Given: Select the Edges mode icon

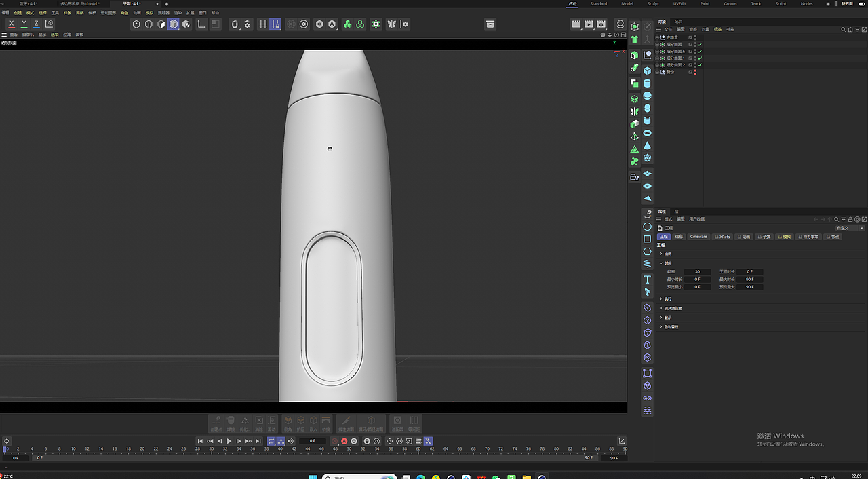Looking at the screenshot, I should pyautogui.click(x=149, y=24).
